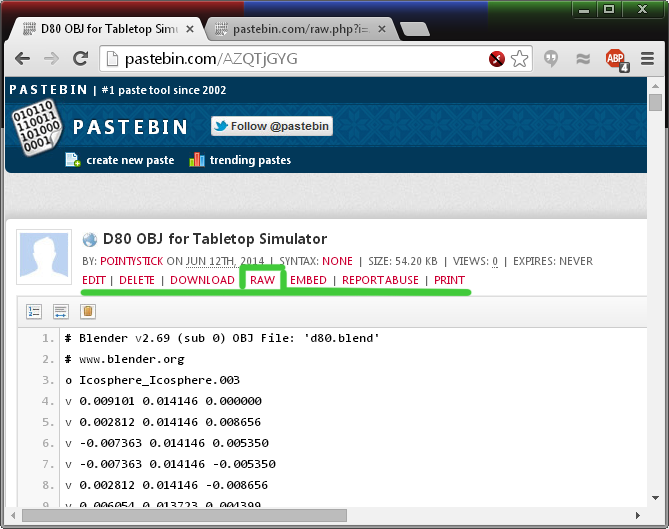Click the REPORT ABUSE link
The height and width of the screenshot is (529, 669).
(380, 280)
